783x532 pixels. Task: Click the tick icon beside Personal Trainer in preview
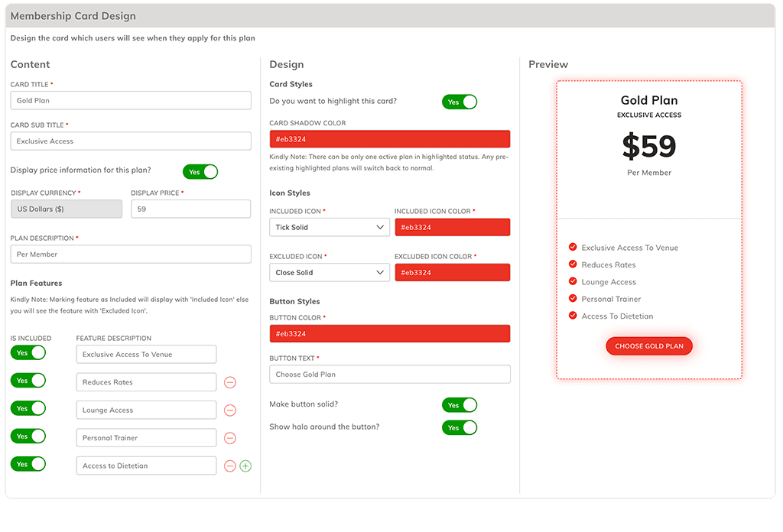[x=573, y=299]
